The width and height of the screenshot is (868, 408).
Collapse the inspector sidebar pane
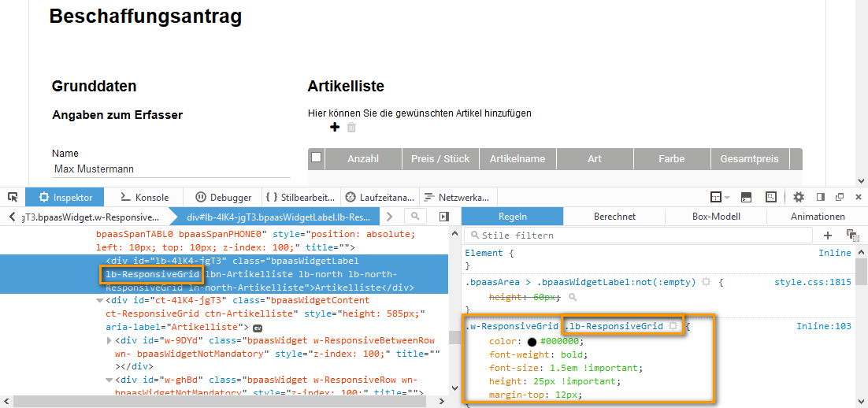pos(444,217)
